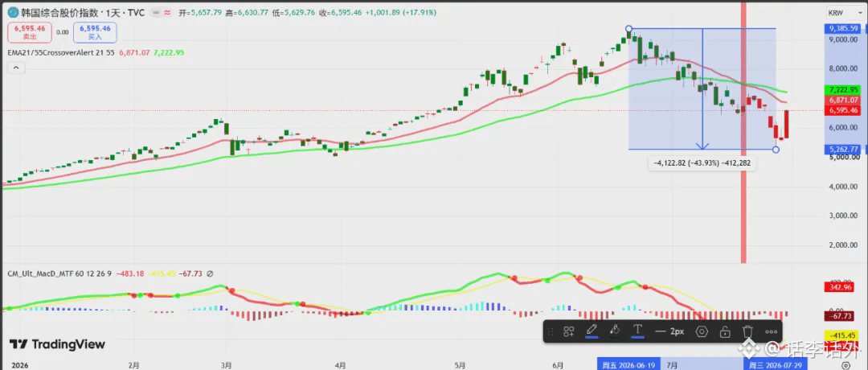Collapse the indicator legend with chevron
868x370 pixels.
[15, 68]
